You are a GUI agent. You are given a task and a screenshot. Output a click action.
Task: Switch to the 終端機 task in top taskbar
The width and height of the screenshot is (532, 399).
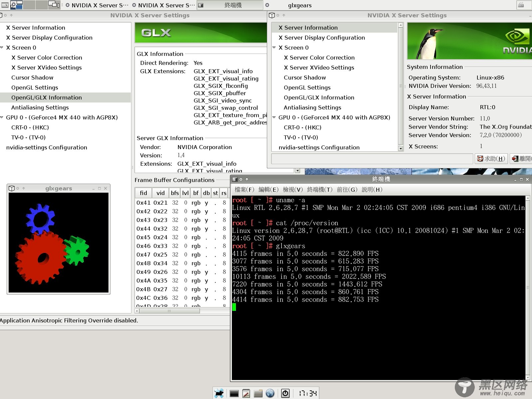pyautogui.click(x=230, y=5)
